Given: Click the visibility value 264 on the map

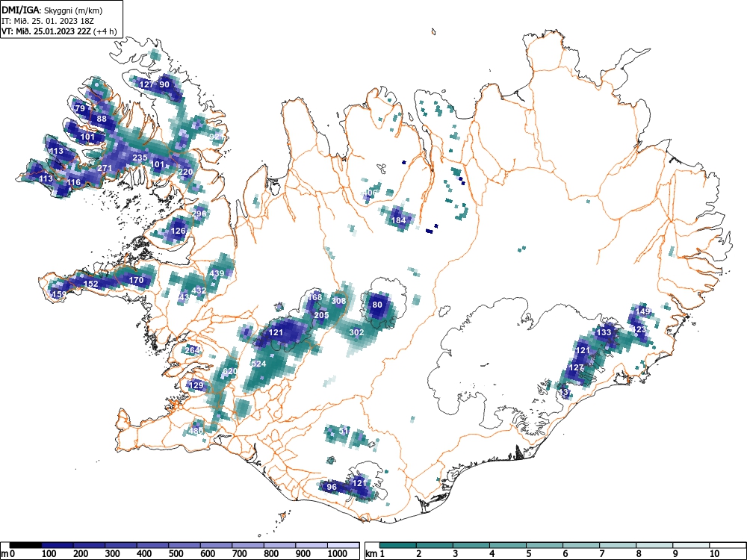Looking at the screenshot, I should point(193,350).
